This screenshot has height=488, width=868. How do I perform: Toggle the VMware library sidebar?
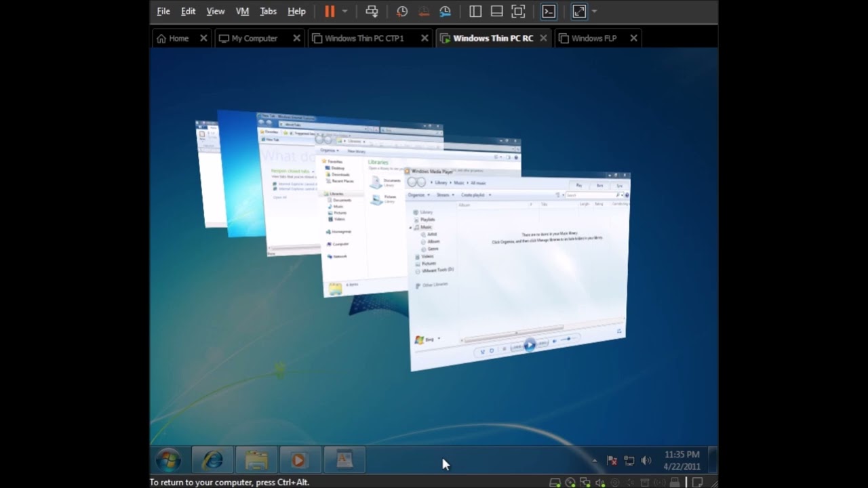click(x=475, y=12)
